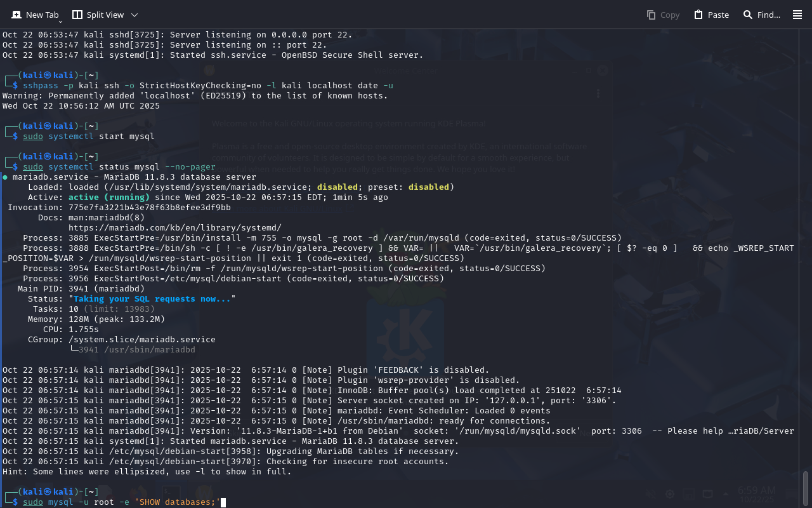The height and width of the screenshot is (508, 812).
Task: Click the block cursor after 'SHOW databases;'
Action: [x=223, y=502]
